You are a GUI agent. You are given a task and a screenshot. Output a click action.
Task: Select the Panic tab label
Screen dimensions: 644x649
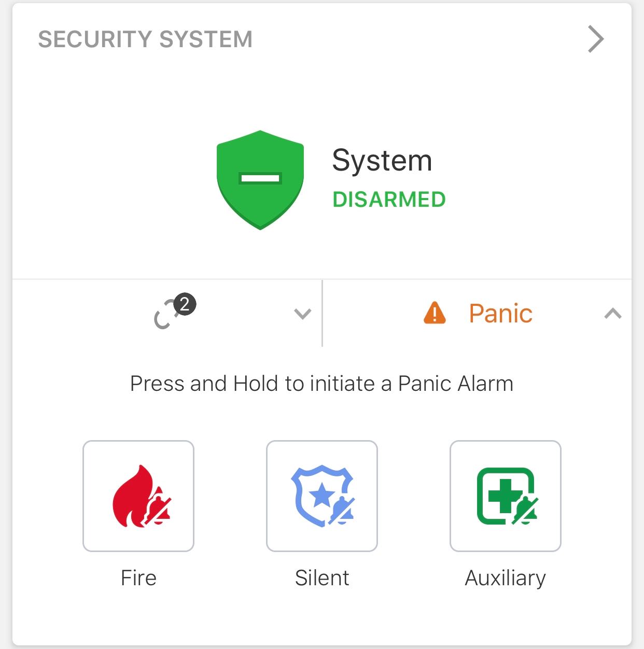click(500, 313)
